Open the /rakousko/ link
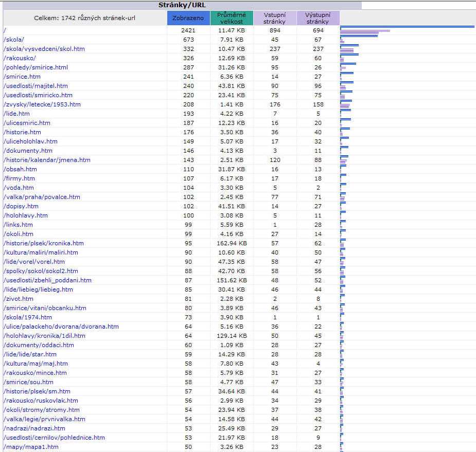This screenshot has height=452, width=476. [20, 58]
